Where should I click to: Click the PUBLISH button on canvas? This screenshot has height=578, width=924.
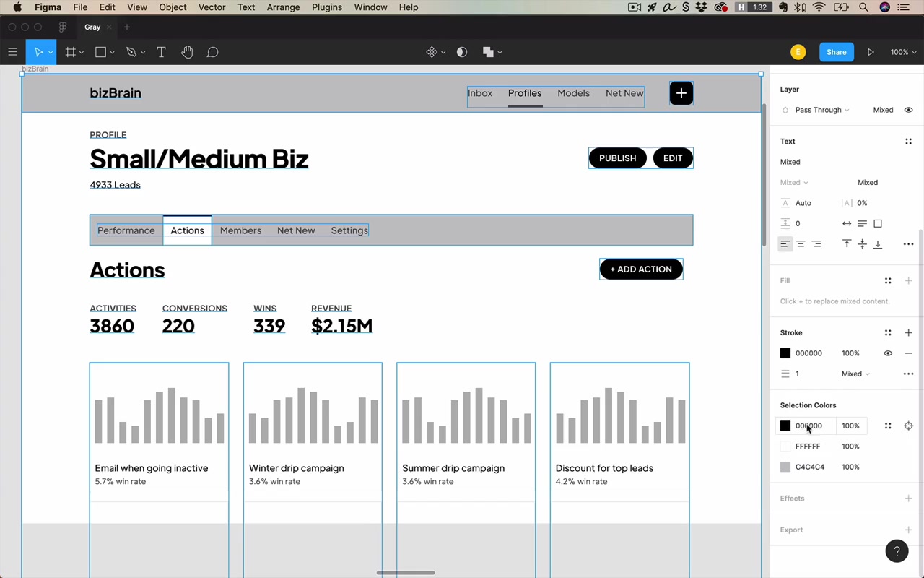[x=618, y=158]
